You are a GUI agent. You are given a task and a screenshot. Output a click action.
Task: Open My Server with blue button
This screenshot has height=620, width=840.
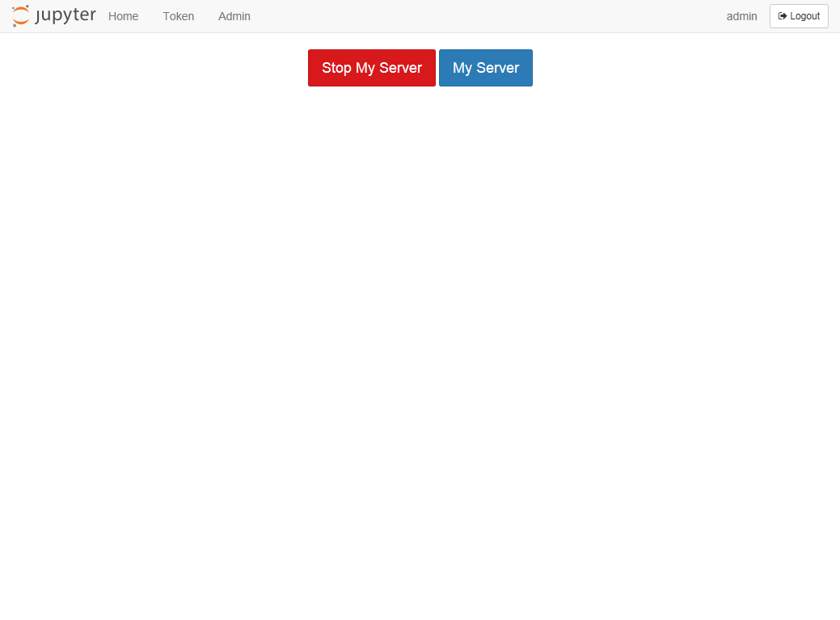[486, 68]
